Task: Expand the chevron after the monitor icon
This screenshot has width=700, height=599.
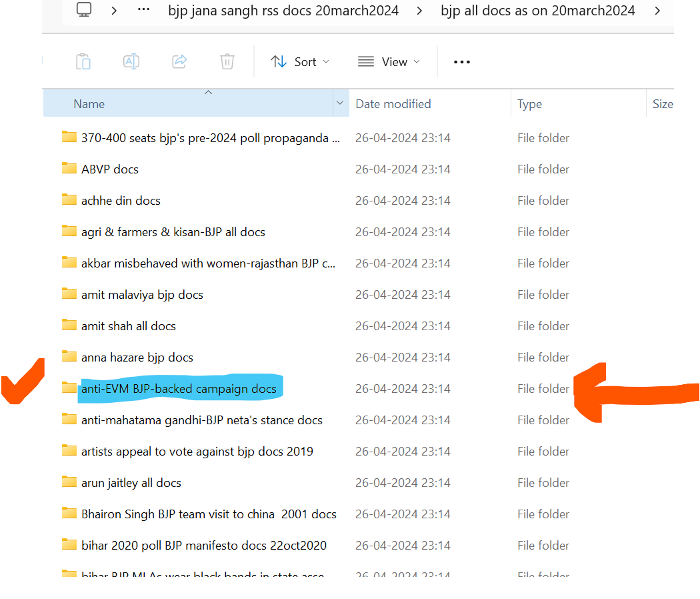Action: (x=114, y=11)
